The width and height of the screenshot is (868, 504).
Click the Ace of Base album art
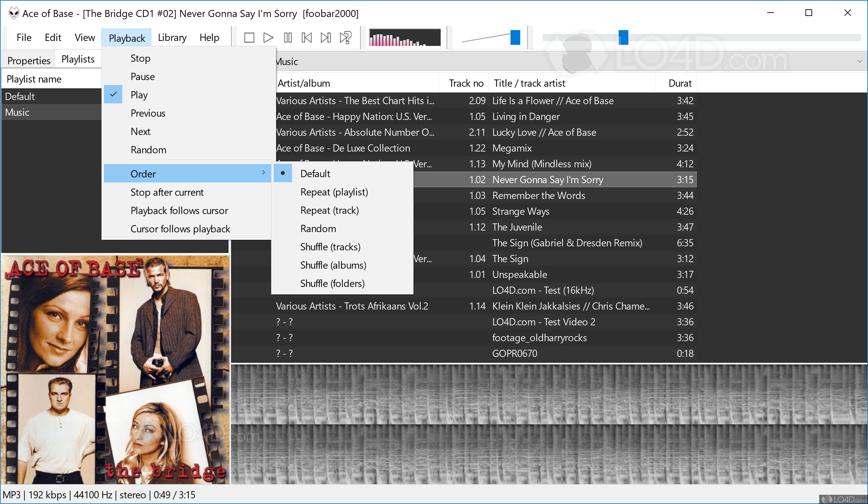tap(115, 369)
